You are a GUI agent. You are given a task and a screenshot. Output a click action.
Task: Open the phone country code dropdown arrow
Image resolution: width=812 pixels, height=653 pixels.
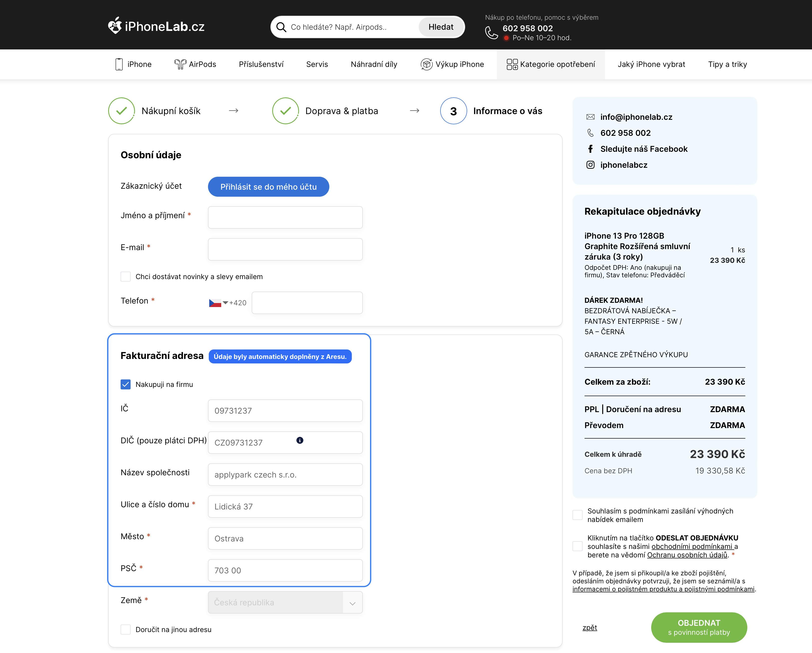coord(225,303)
